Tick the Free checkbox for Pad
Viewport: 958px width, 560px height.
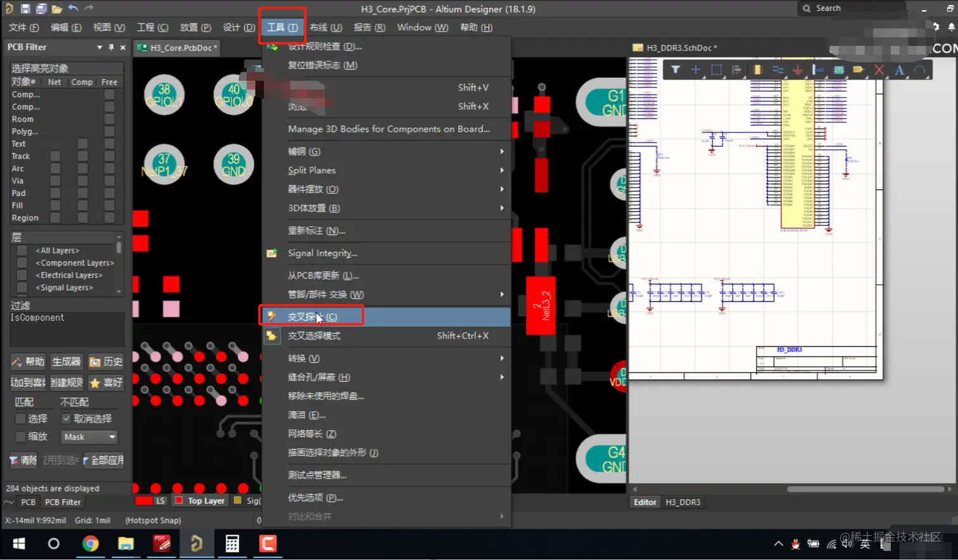point(110,193)
